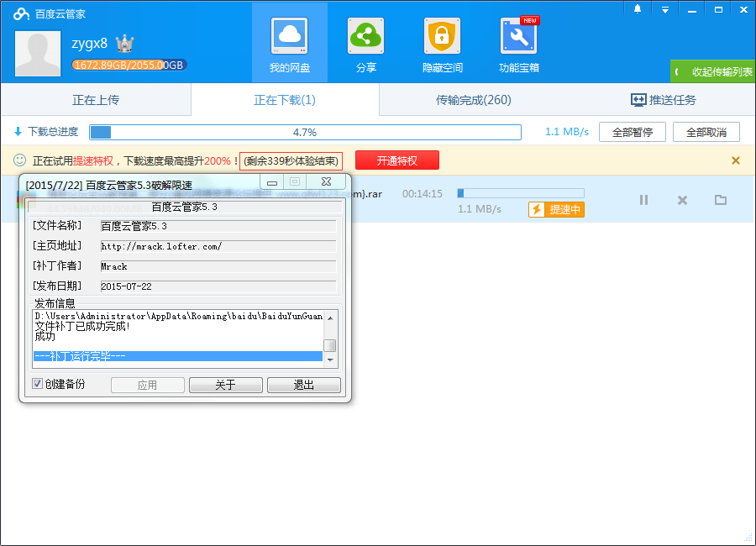Switch to 传输完成(260) tab
This screenshot has width=756, height=546.
point(473,100)
